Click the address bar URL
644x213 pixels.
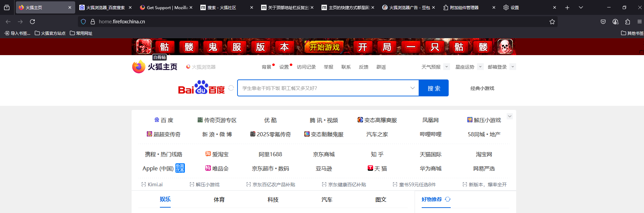click(122, 22)
